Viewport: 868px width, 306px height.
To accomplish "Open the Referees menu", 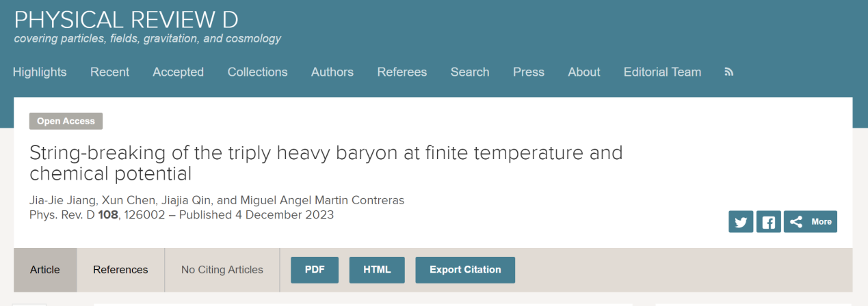I will (402, 72).
